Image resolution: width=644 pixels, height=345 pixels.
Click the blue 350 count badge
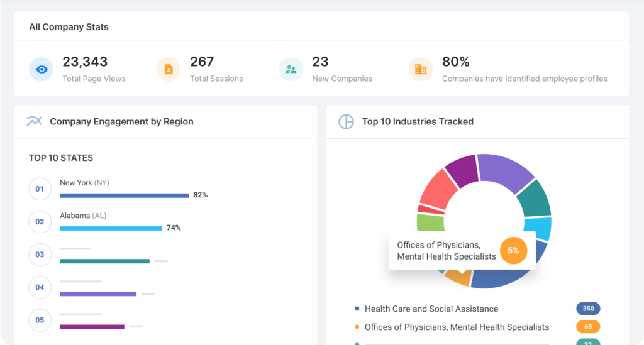588,309
